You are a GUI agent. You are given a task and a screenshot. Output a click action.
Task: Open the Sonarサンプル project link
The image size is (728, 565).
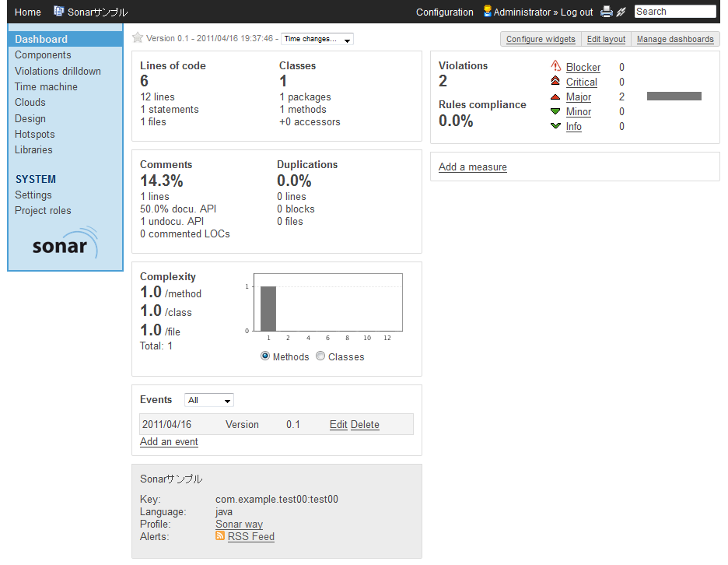pos(97,12)
